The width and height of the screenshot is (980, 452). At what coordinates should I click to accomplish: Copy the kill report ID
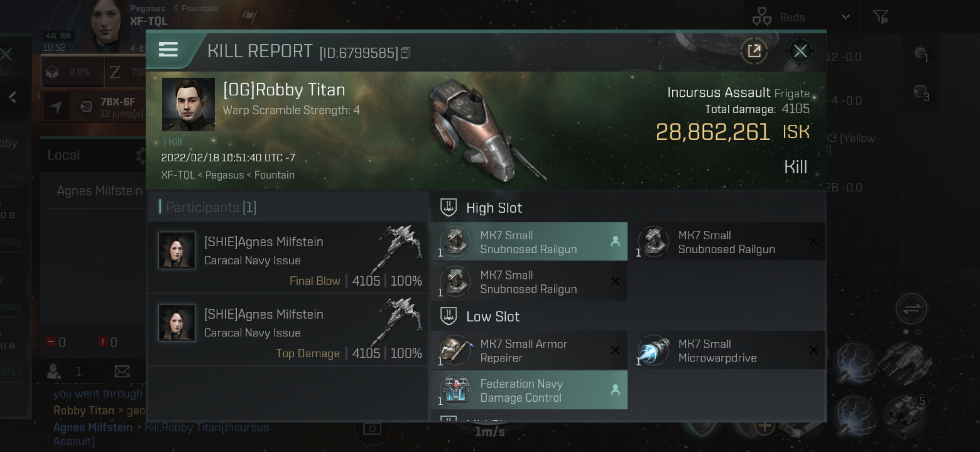[406, 53]
